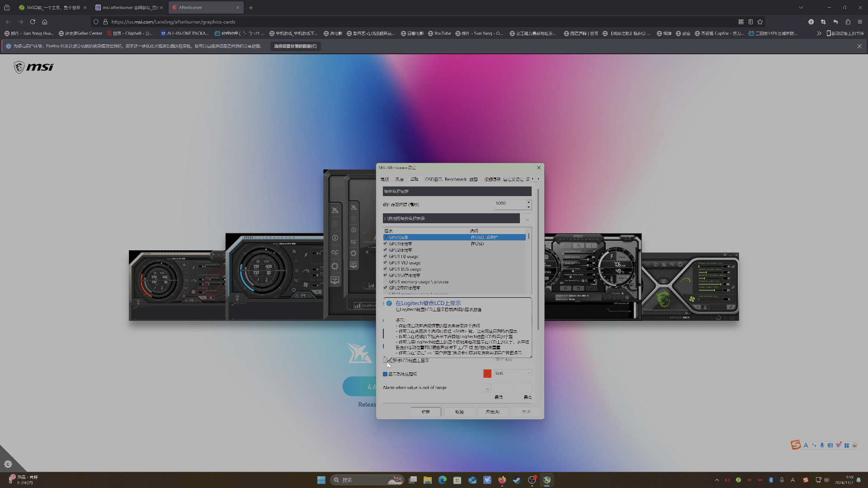Toggle the GPU1 VID usage checkmark
Image resolution: width=868 pixels, height=488 pixels.
(385, 263)
